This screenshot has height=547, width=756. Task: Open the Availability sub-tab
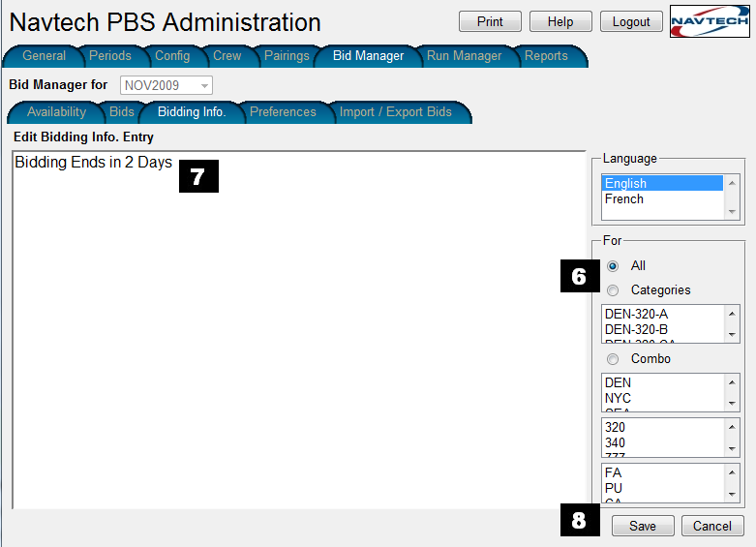[56, 112]
